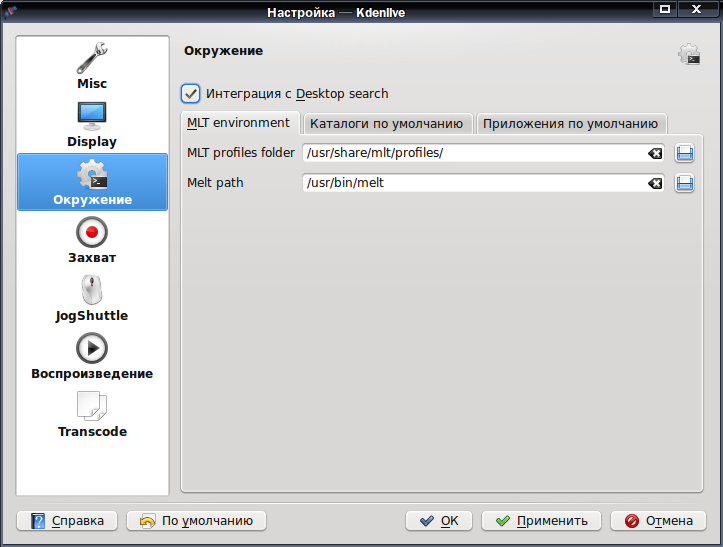The height and width of the screenshot is (547, 723).
Task: Open the Захват capture settings
Action: point(92,240)
